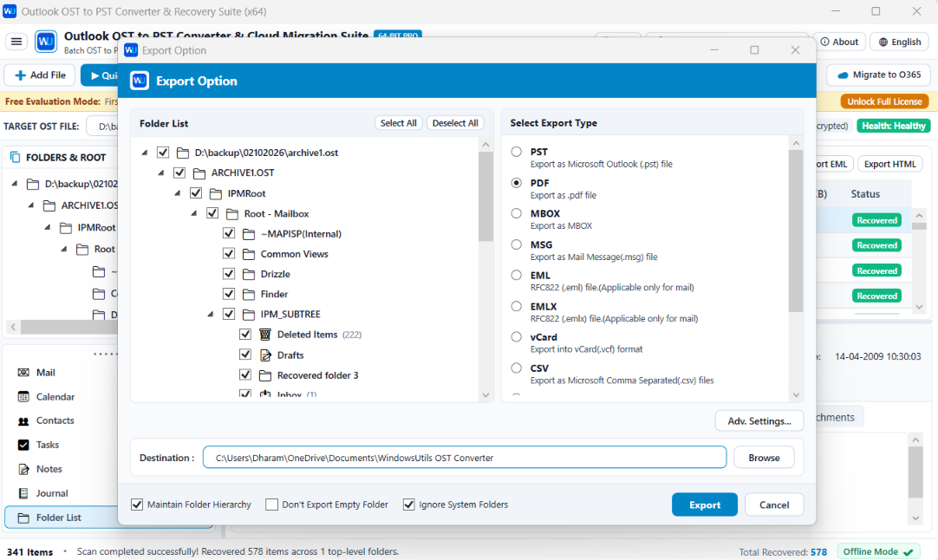Collapse Root node in main window tree
938x560 pixels.
click(64, 249)
